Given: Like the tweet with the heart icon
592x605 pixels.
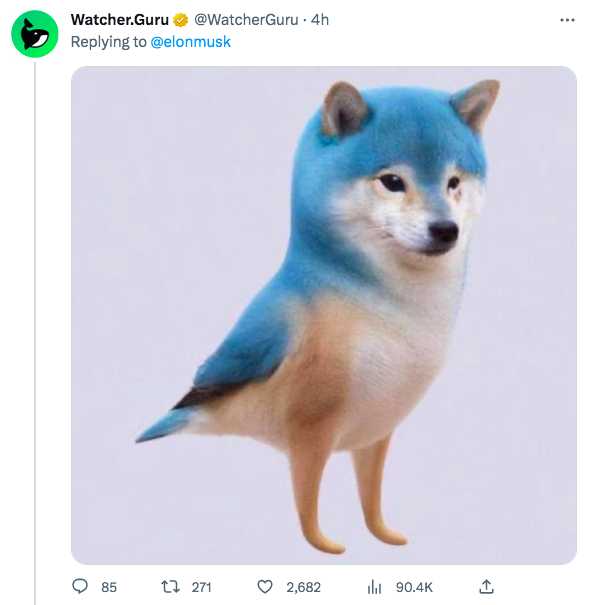Looking at the screenshot, I should coord(265,587).
